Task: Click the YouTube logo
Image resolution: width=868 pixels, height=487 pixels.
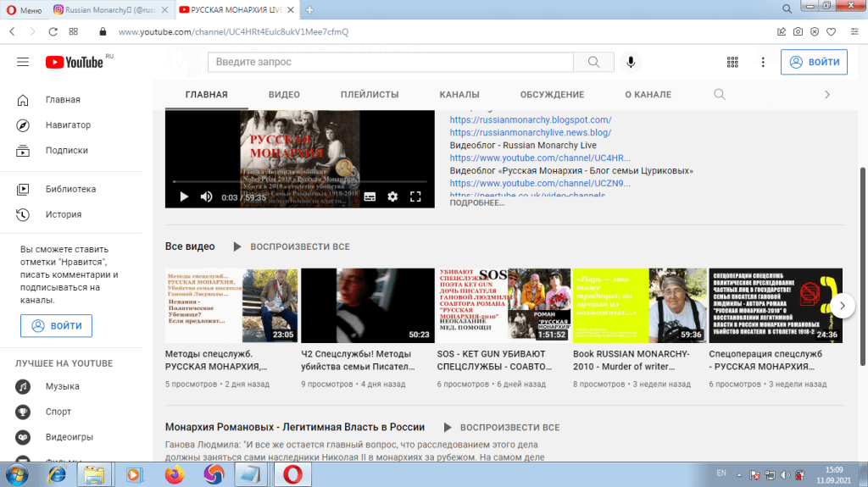Action: (x=75, y=62)
